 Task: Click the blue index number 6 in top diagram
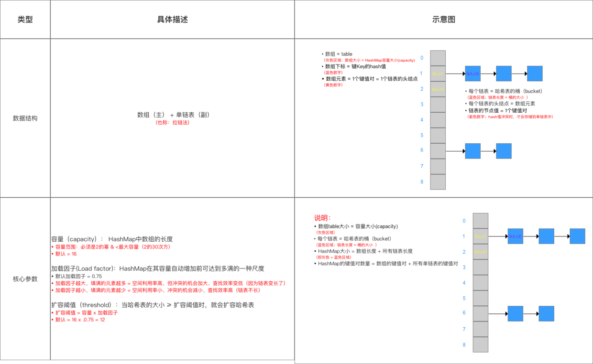pos(421,150)
